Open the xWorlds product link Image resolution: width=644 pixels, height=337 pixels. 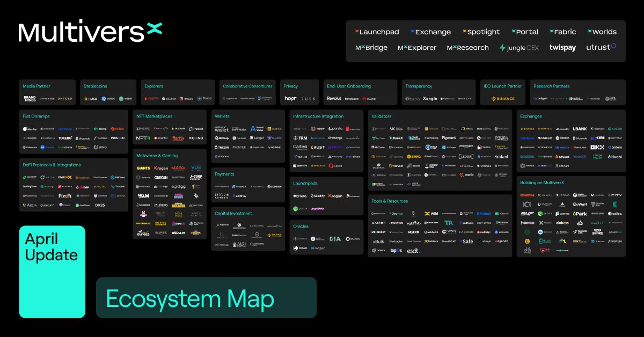(602, 32)
